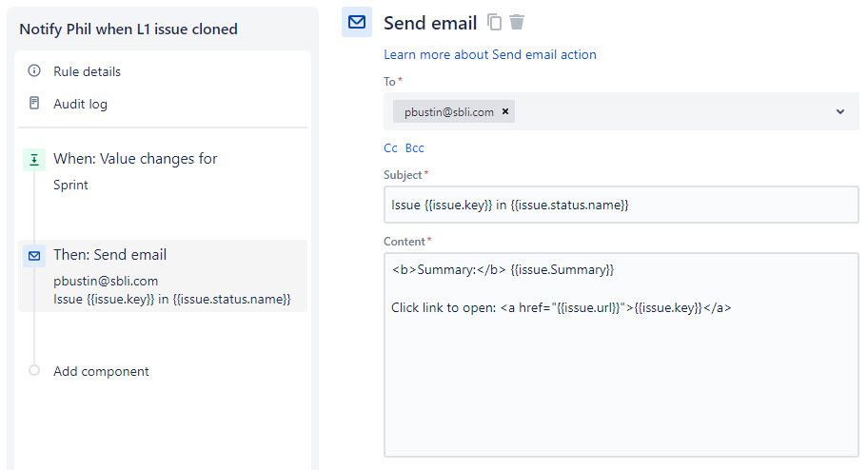Click the green trigger icon in rule chain
The height and width of the screenshot is (470, 868).
34,160
